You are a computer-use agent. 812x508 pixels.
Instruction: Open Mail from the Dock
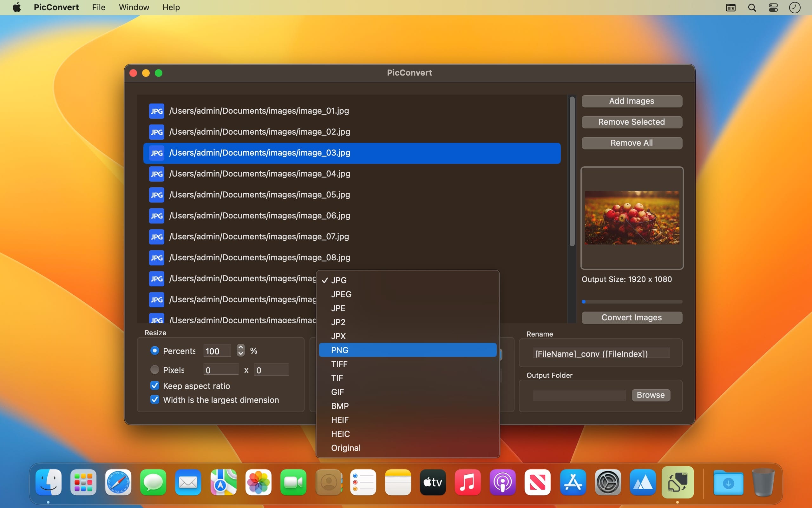coord(188,482)
